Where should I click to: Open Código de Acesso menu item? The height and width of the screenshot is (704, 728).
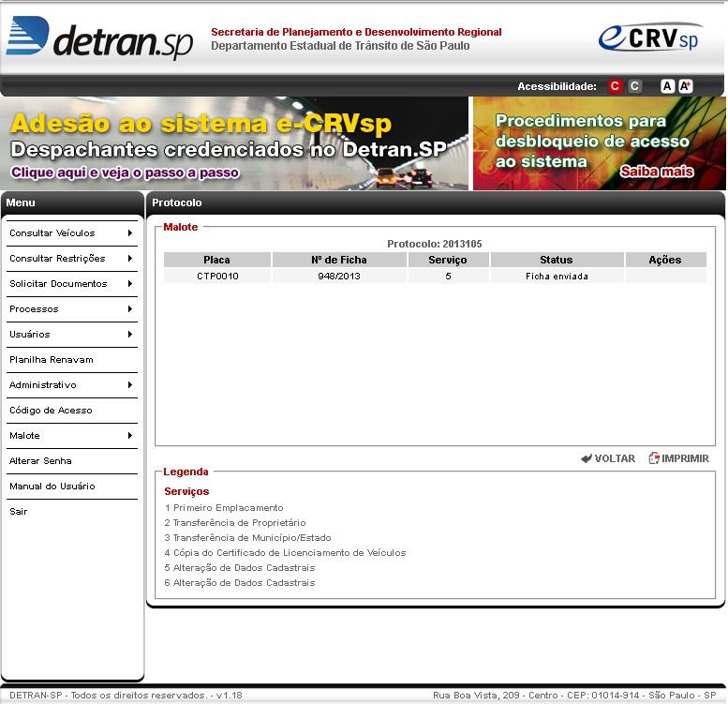click(x=72, y=411)
